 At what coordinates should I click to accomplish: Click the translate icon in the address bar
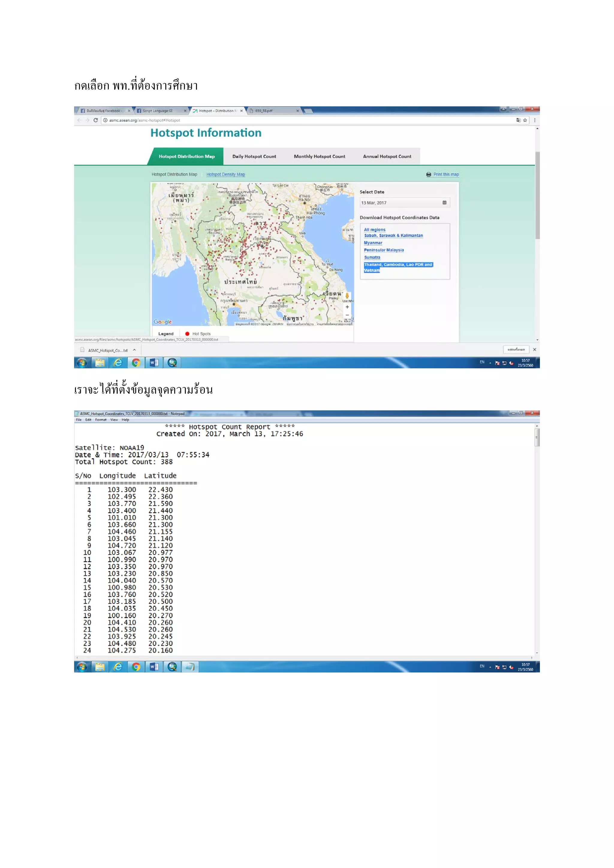pyautogui.click(x=518, y=120)
